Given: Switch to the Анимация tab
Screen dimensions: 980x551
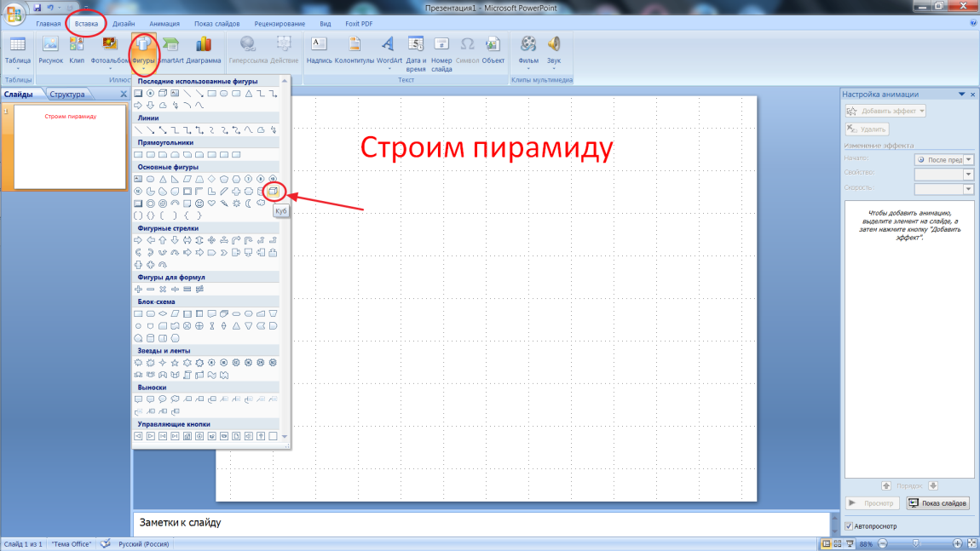Looking at the screenshot, I should [x=164, y=24].
